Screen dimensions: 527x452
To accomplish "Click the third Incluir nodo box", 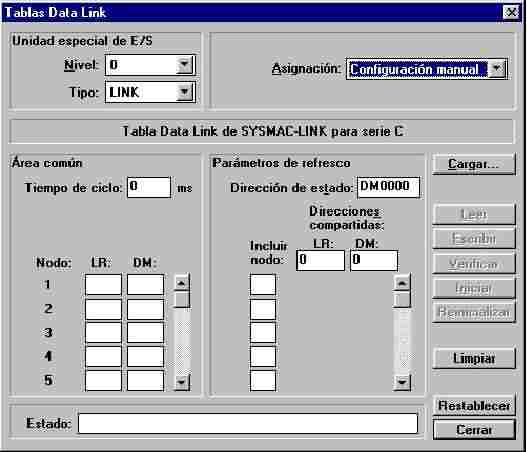I will tap(263, 332).
